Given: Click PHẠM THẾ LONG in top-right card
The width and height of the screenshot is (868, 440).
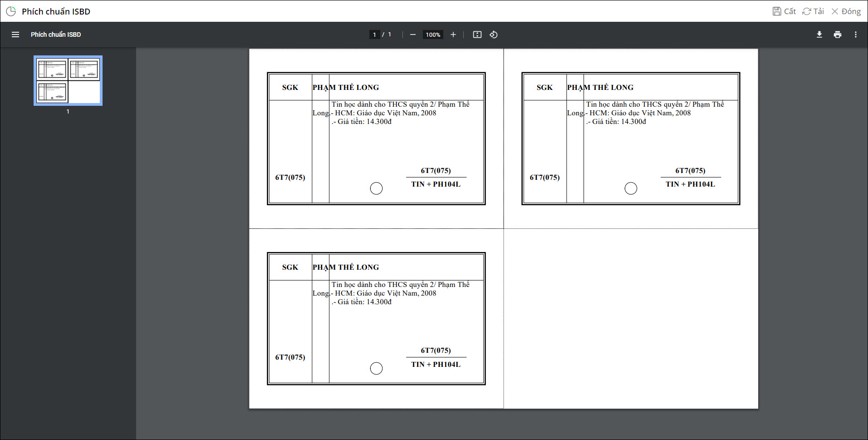Looking at the screenshot, I should [x=600, y=87].
